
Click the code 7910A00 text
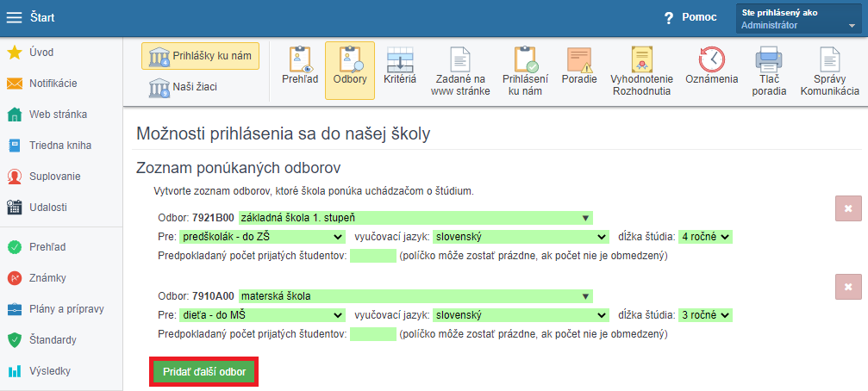pyautogui.click(x=213, y=296)
